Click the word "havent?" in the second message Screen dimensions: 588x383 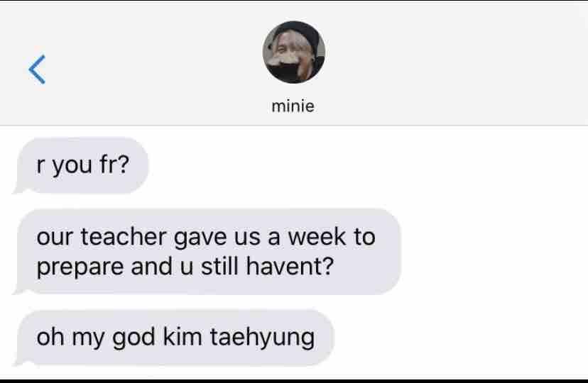pos(290,266)
